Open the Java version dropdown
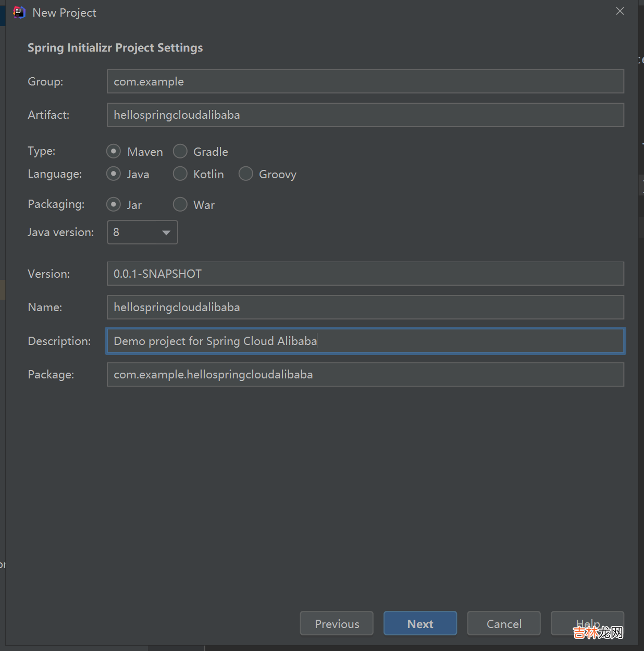 (x=142, y=232)
